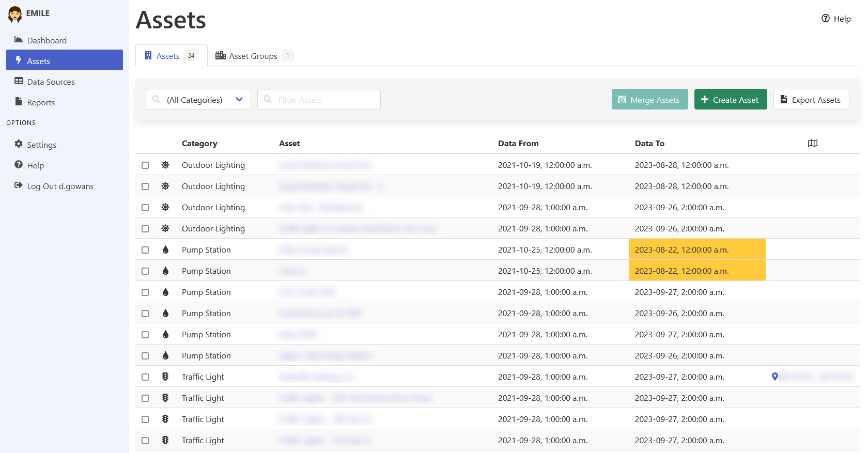
Task: Click the traffic light icon in last row
Action: click(165, 440)
